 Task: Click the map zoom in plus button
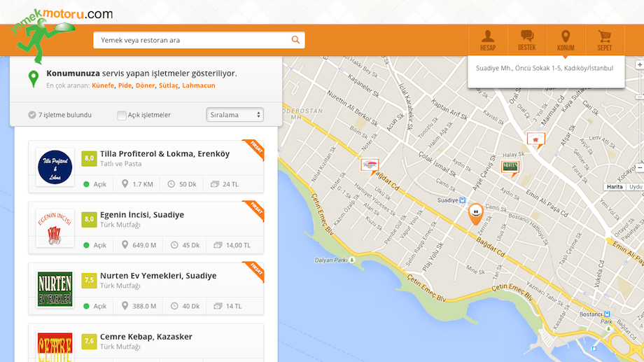tap(640, 65)
